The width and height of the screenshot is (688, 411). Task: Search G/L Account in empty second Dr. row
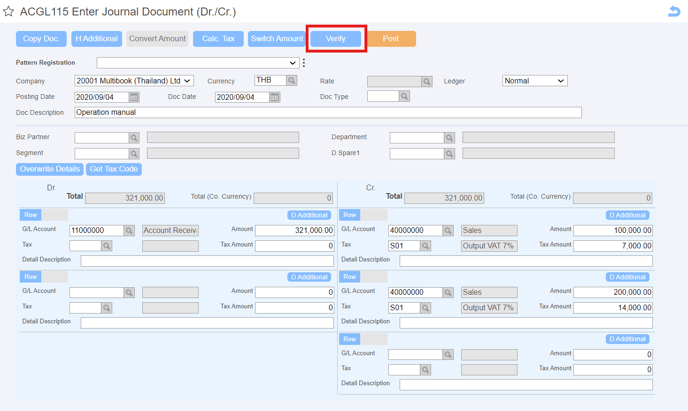129,292
